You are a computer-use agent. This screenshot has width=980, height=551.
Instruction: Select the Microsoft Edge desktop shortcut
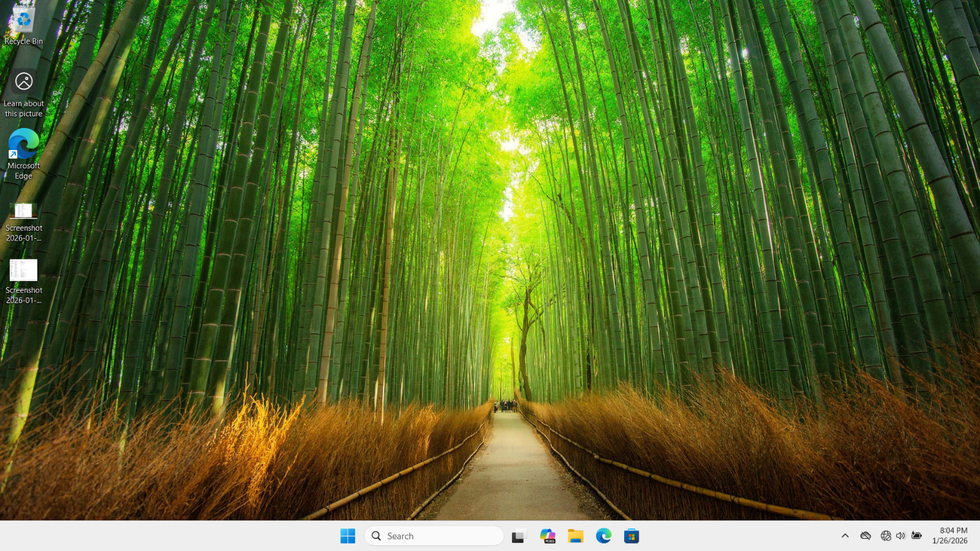(x=24, y=154)
